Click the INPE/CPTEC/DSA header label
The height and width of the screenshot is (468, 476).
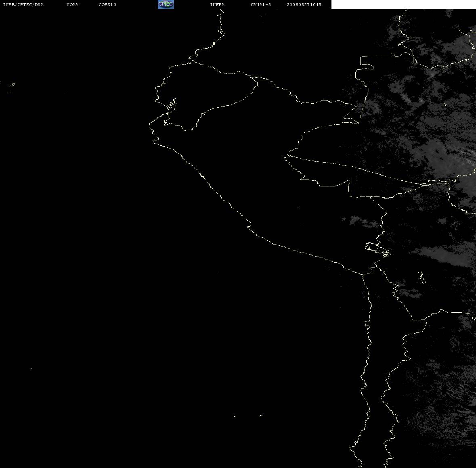pyautogui.click(x=23, y=4)
